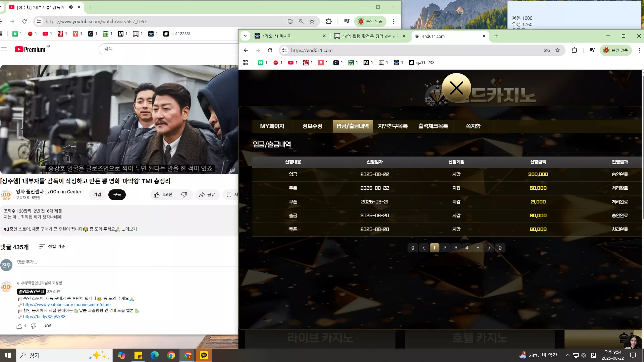Screen dimensions: 644x362
Task: Open KakaoTalk from the taskbar
Action: tap(204, 355)
